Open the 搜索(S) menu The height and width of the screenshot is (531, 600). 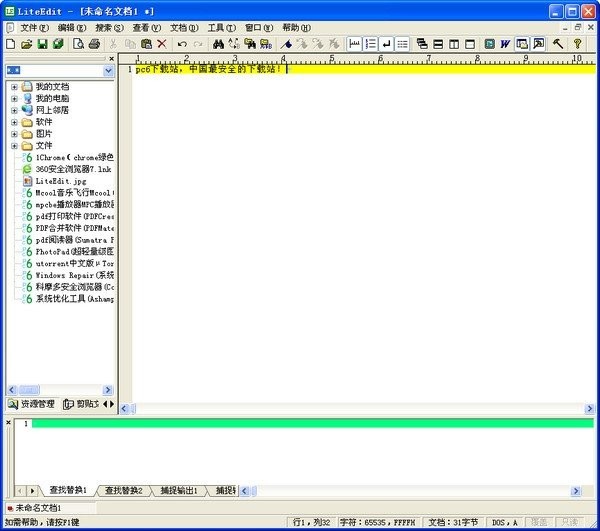click(x=109, y=28)
